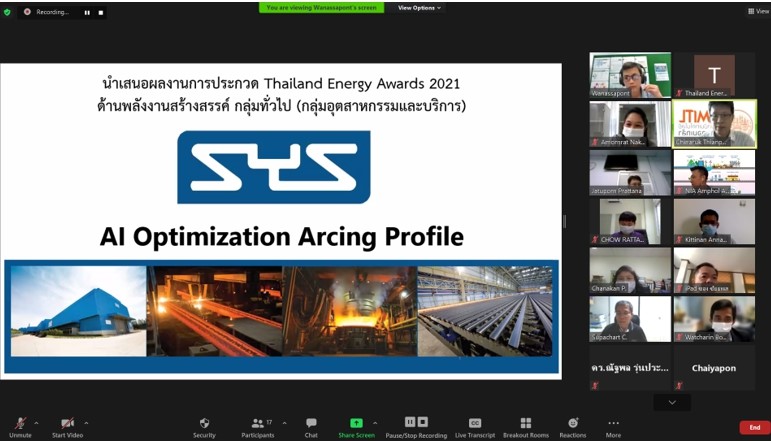
Task: Open the View Options dropdown
Action: pos(419,8)
